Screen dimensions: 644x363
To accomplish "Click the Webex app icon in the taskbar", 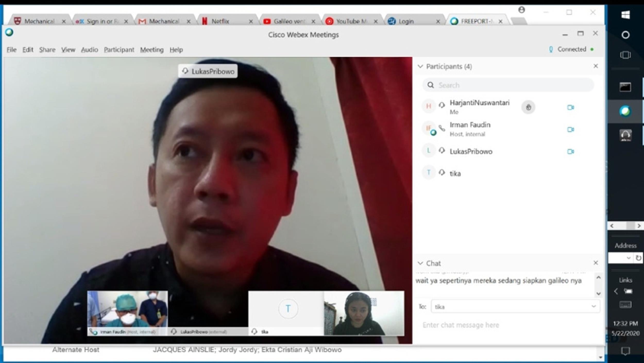I will tap(625, 111).
